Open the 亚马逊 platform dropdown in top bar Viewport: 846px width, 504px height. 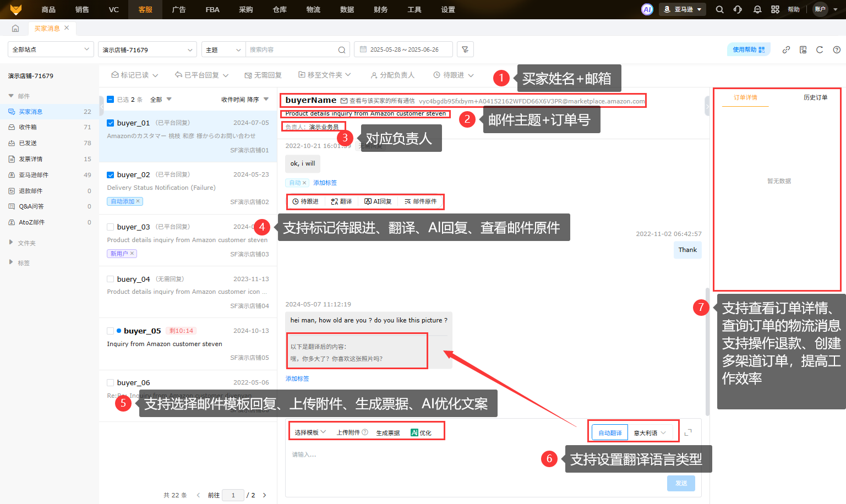pos(683,9)
